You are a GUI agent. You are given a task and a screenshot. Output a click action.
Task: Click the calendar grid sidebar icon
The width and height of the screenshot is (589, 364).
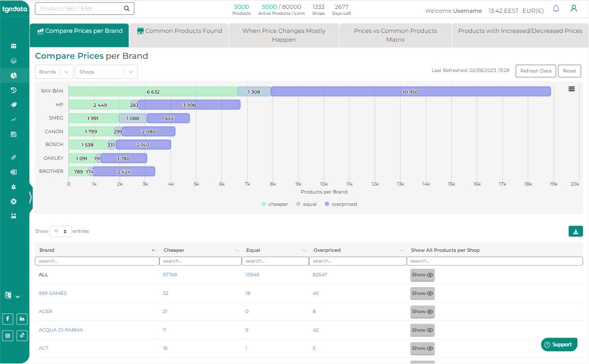(x=14, y=134)
